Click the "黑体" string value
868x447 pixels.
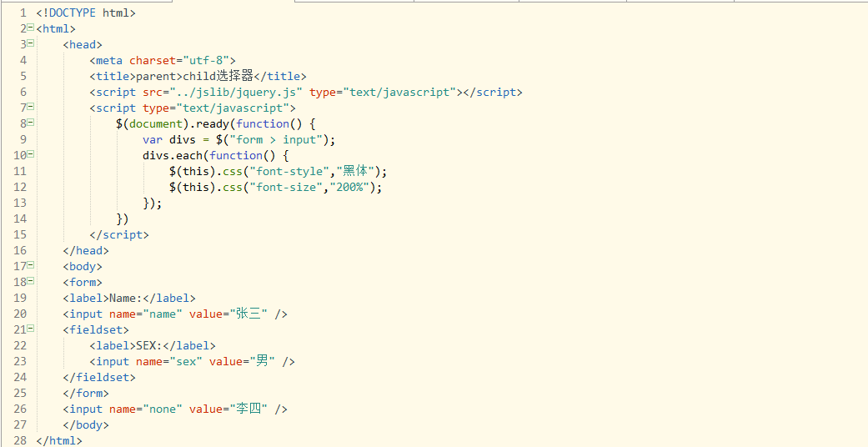coord(355,171)
